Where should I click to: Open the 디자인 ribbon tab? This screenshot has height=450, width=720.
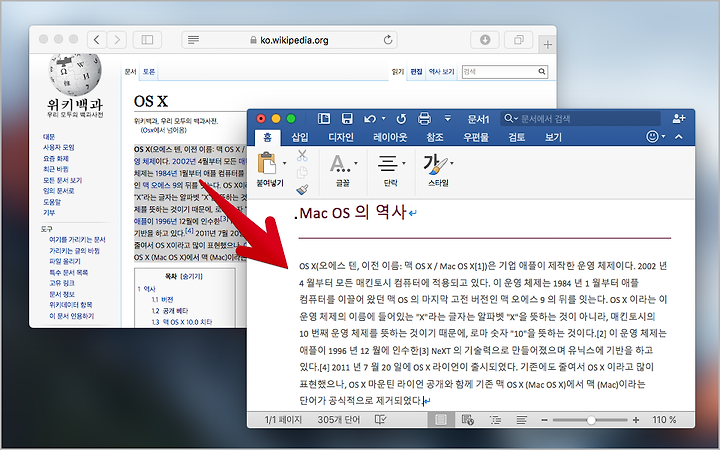(341, 137)
